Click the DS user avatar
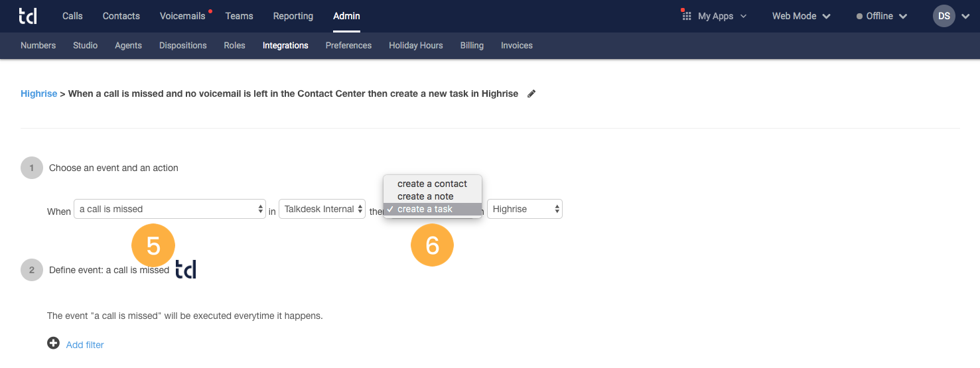This screenshot has height=368, width=980. [944, 16]
